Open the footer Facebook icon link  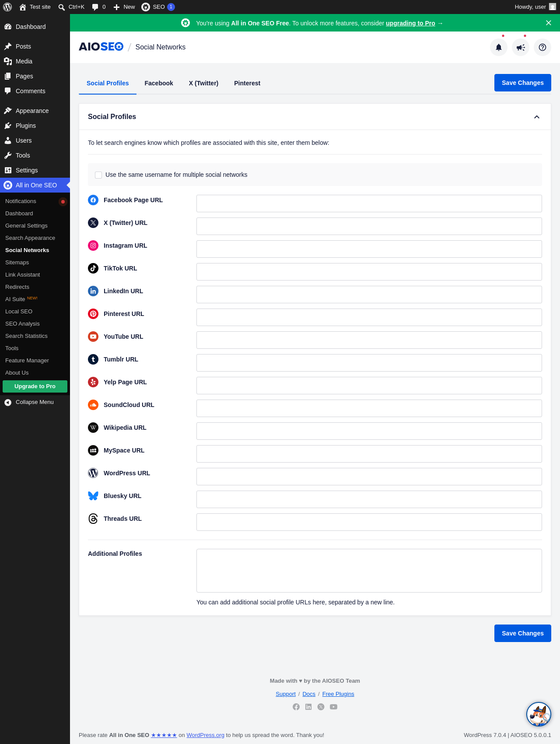coord(296,707)
